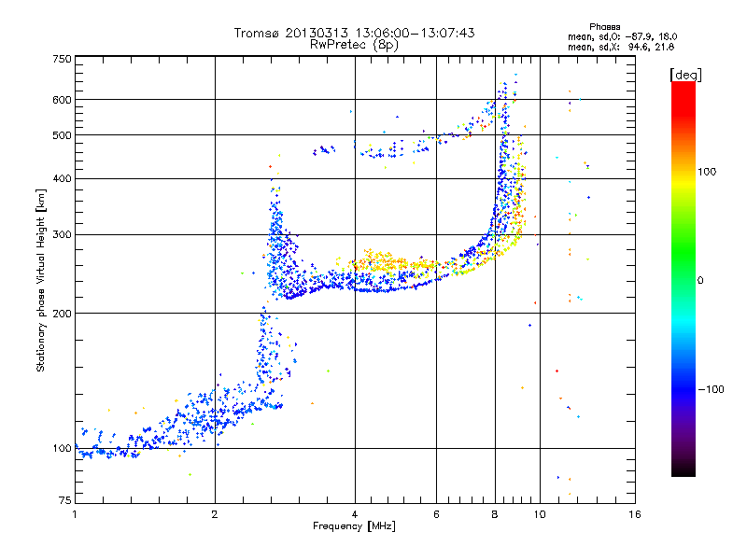Click the y-axis tick label '75'

pos(65,500)
